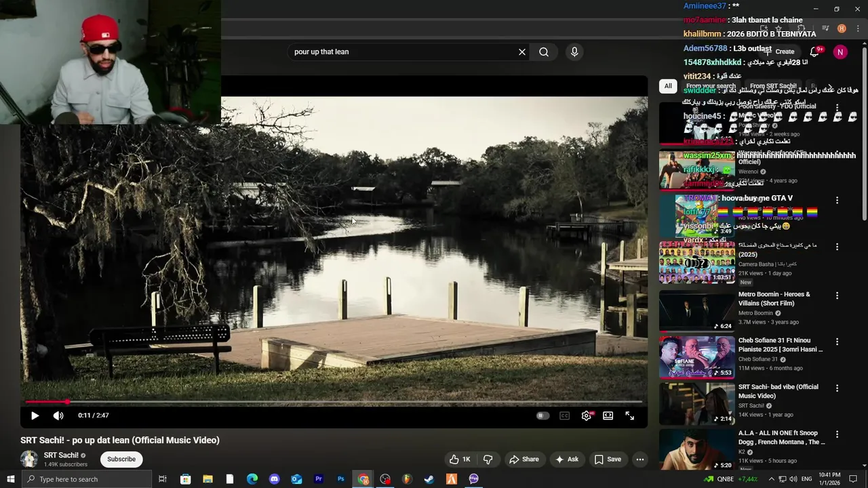Open options for 'A.L.A - ALL IN ONE'
Screen dimensions: 868x488
tap(837, 434)
